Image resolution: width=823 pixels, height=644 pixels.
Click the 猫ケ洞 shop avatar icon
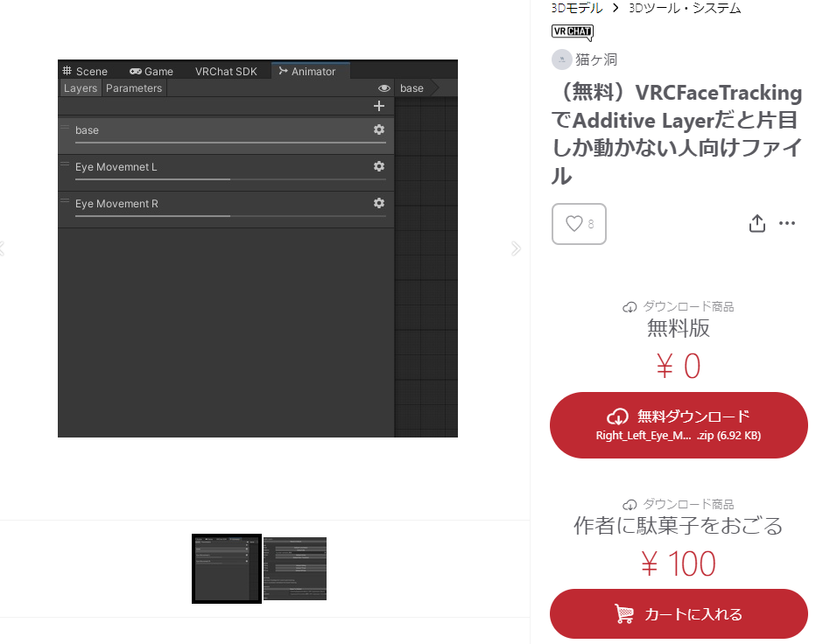click(561, 59)
